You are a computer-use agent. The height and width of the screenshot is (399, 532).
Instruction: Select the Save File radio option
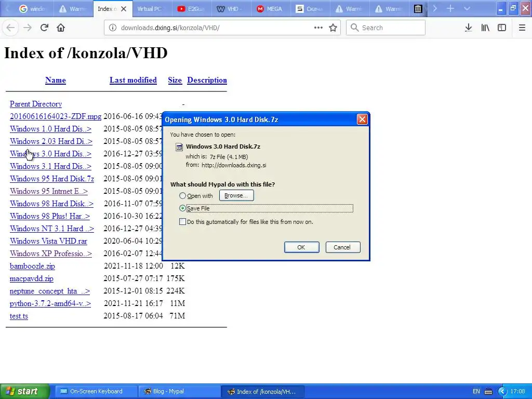point(182,208)
